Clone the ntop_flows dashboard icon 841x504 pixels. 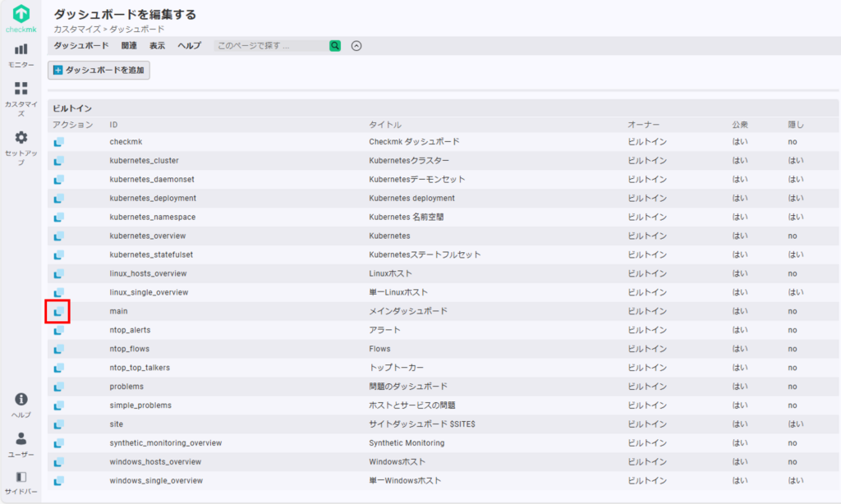[x=58, y=349]
